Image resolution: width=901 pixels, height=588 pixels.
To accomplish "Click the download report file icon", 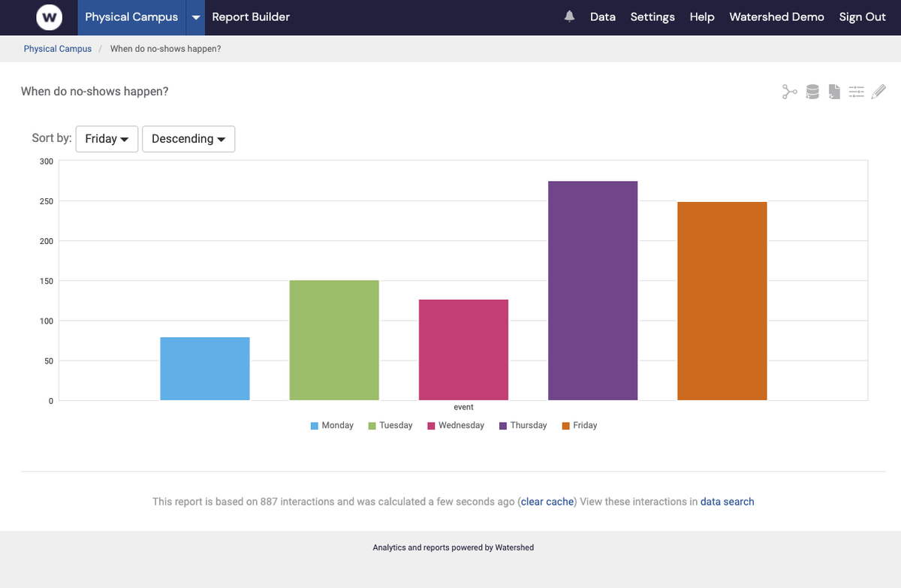I will pyautogui.click(x=834, y=92).
